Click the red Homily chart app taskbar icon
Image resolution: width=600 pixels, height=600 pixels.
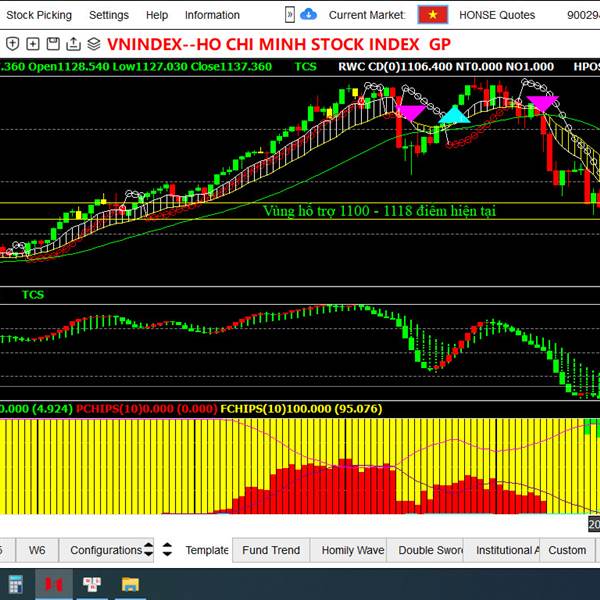(x=54, y=584)
